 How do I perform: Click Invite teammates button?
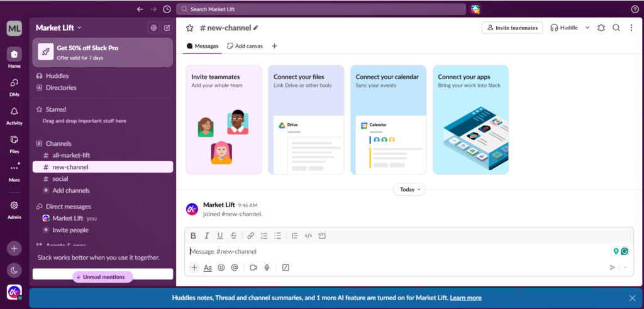point(512,28)
